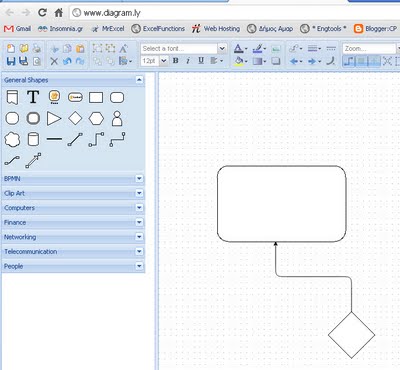Toggle bold text formatting

tap(176, 61)
